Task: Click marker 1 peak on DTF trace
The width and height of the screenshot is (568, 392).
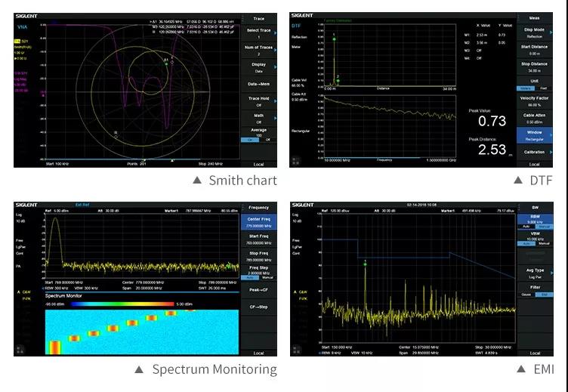Action: (333, 39)
